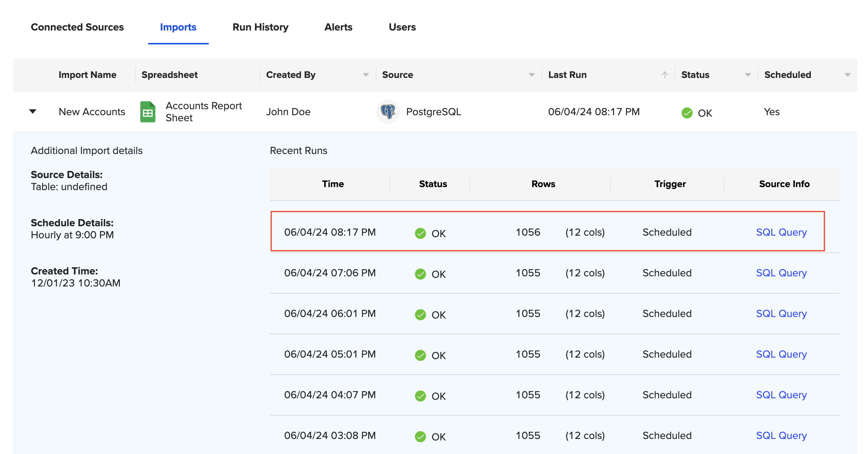Click the Table: undefined source detail
868x454 pixels.
pyautogui.click(x=69, y=187)
